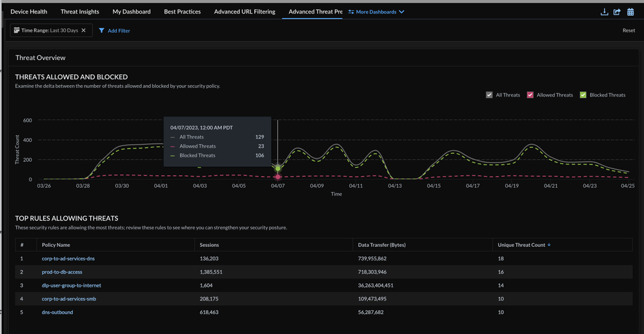This screenshot has width=644, height=334.
Task: Click the share dashboard icon
Action: click(617, 12)
